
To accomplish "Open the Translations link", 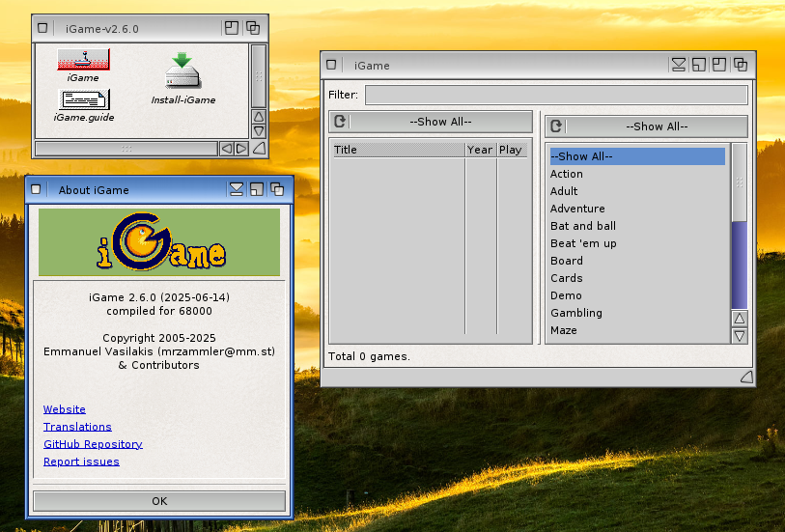I will (x=77, y=427).
